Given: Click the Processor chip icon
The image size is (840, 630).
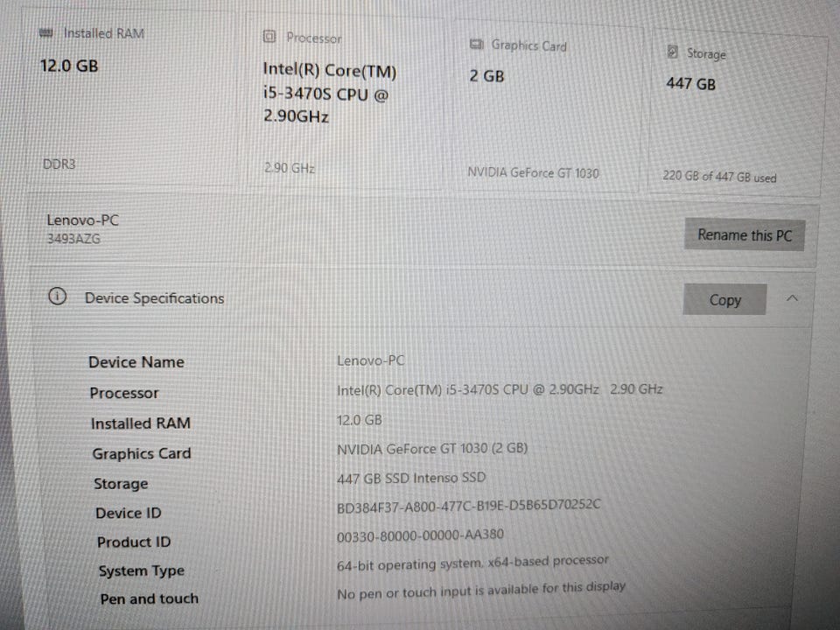Looking at the screenshot, I should pos(269,37).
